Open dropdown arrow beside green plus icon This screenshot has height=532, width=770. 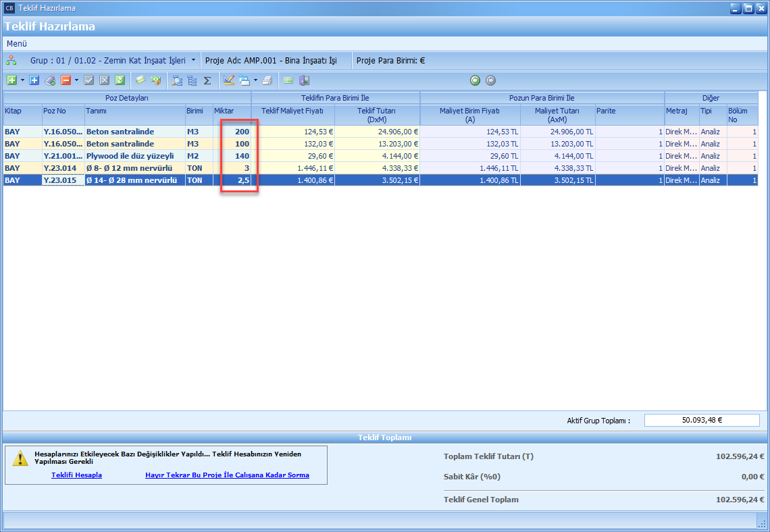tap(22, 80)
